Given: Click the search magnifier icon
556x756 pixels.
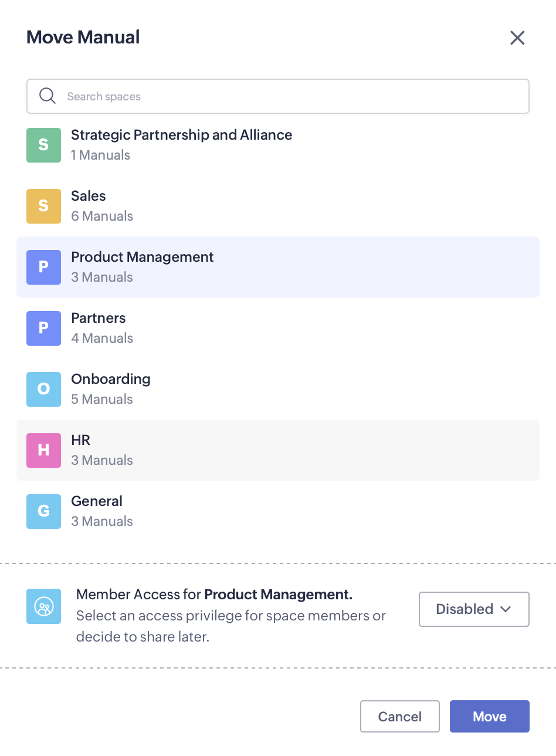Looking at the screenshot, I should point(47,96).
